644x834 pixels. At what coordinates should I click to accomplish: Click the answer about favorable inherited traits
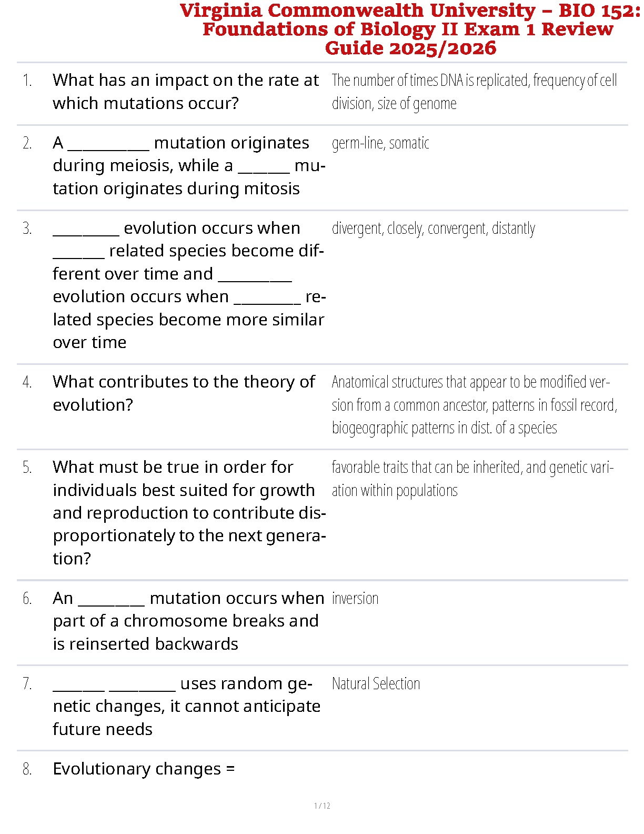472,479
